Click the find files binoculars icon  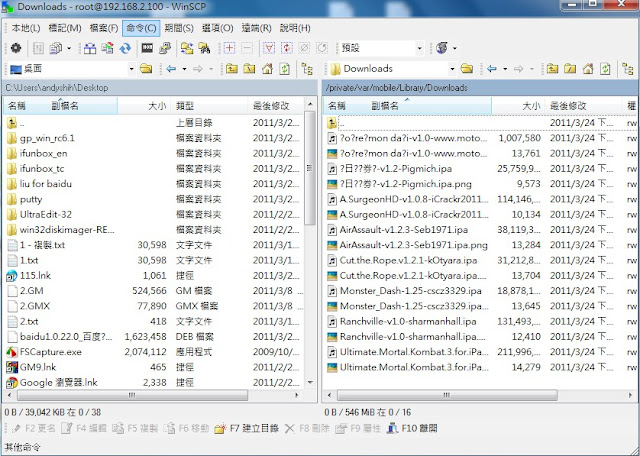[204, 48]
